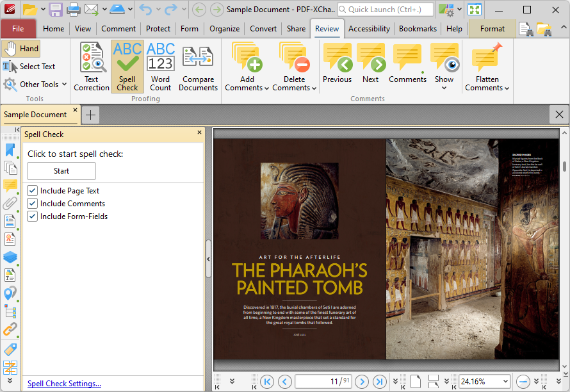This screenshot has height=392, width=570.
Task: Open the folder icon dropdown arrow
Action: 43,9
